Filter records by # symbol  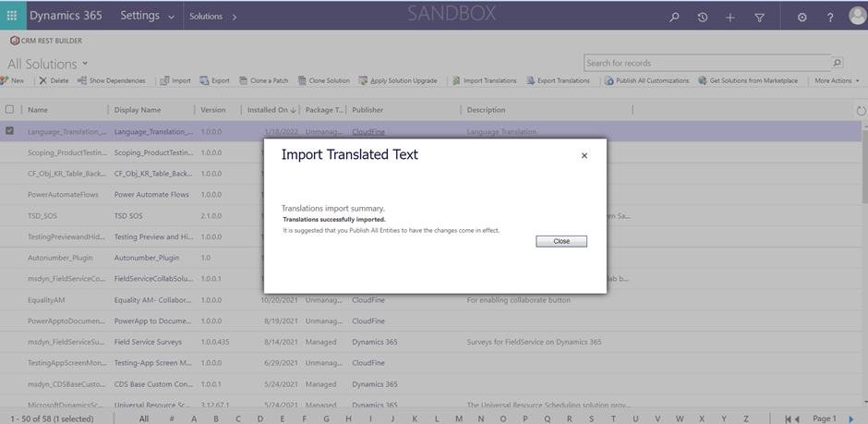(x=172, y=418)
